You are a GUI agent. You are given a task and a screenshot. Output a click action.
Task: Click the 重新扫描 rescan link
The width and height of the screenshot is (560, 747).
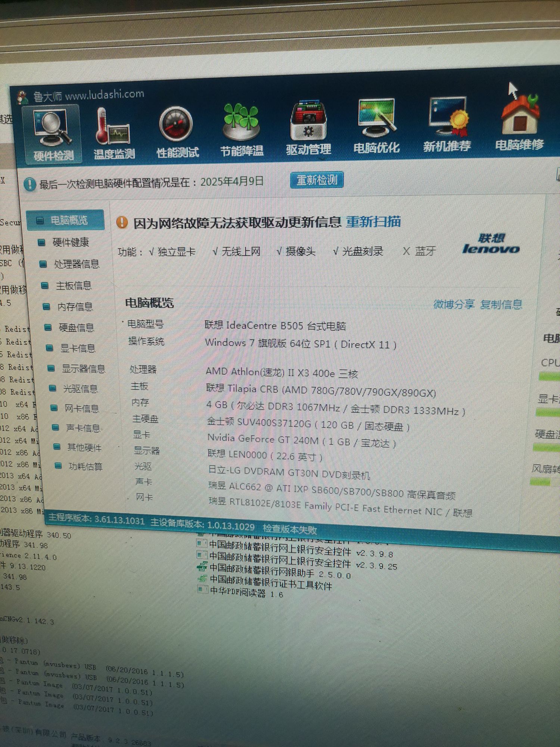373,222
